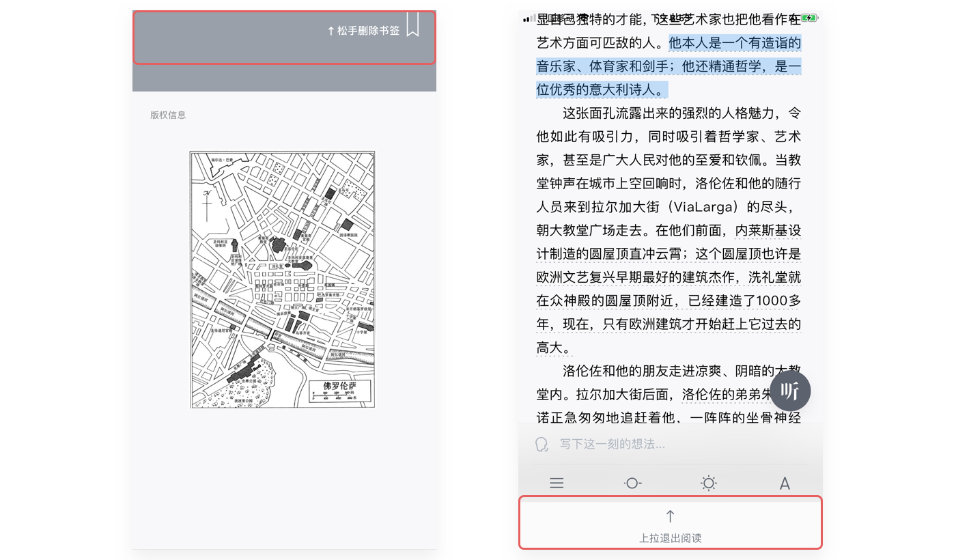The image size is (956, 560).
Task: Click the paragraph starting 这张面孔流露出来
Action: coord(669,229)
